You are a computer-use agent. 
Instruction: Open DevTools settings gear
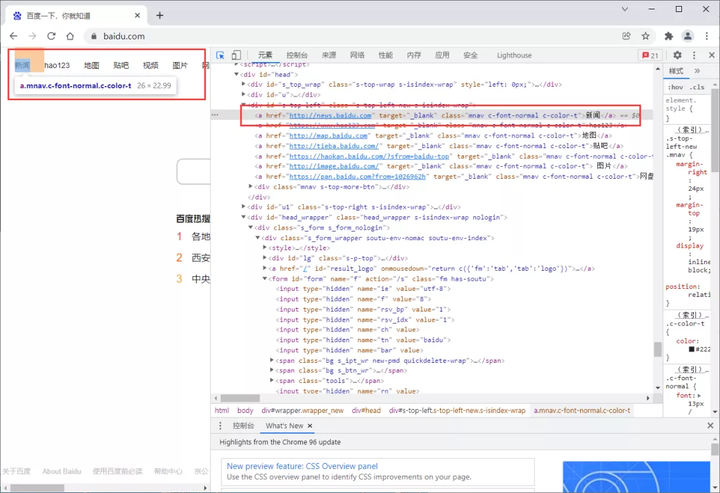pyautogui.click(x=677, y=55)
